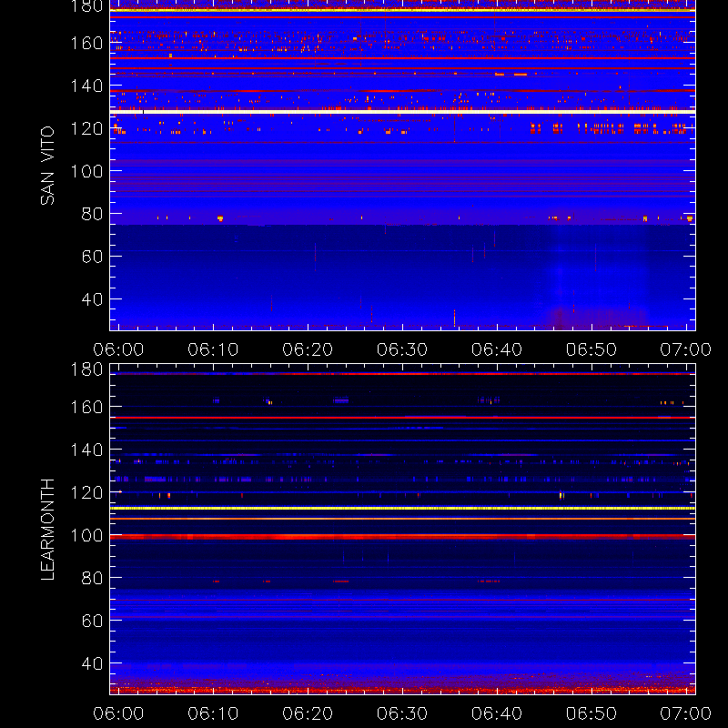Select the 80 frequency label on San Vito axis
The image size is (728, 728).
coord(92,214)
